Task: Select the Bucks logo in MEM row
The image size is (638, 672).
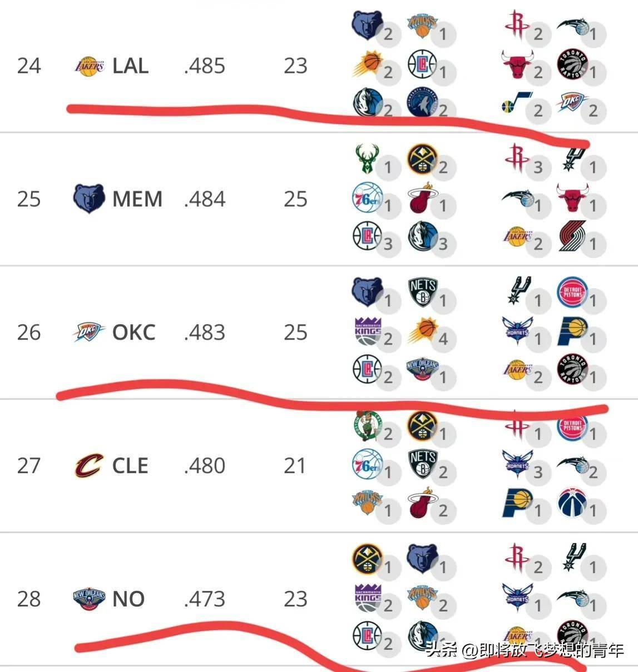Action: point(368,160)
